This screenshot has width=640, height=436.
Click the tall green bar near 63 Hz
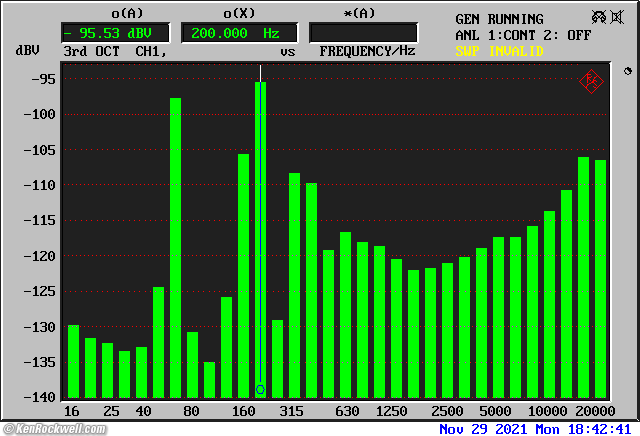click(x=175, y=245)
